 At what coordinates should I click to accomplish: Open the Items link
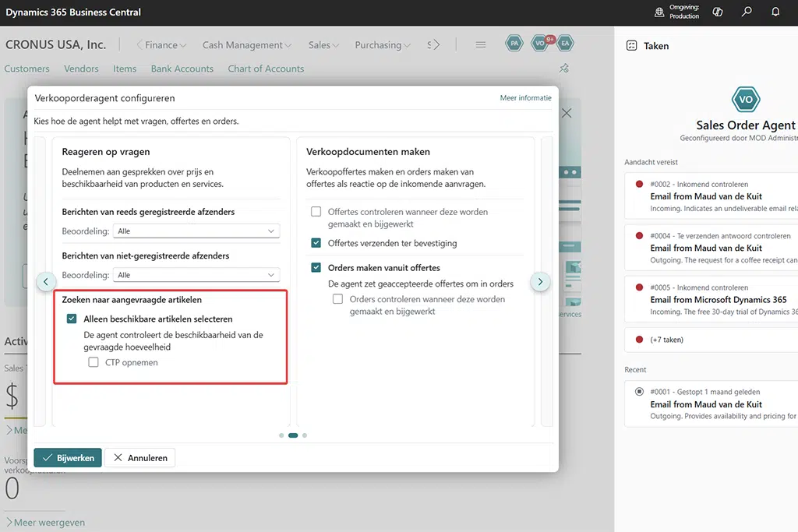point(125,69)
